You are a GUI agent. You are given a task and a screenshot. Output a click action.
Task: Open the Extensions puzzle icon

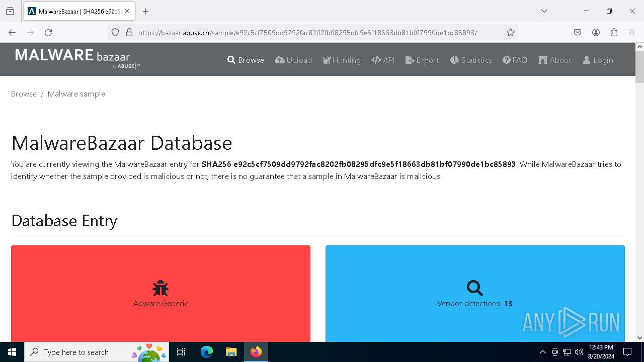pyautogui.click(x=614, y=32)
